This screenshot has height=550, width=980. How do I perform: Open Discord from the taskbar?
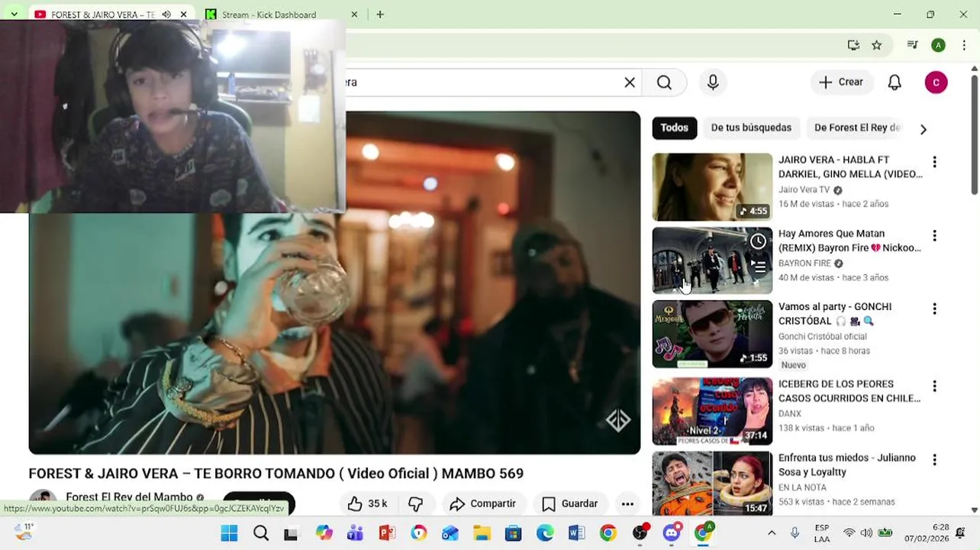click(672, 533)
